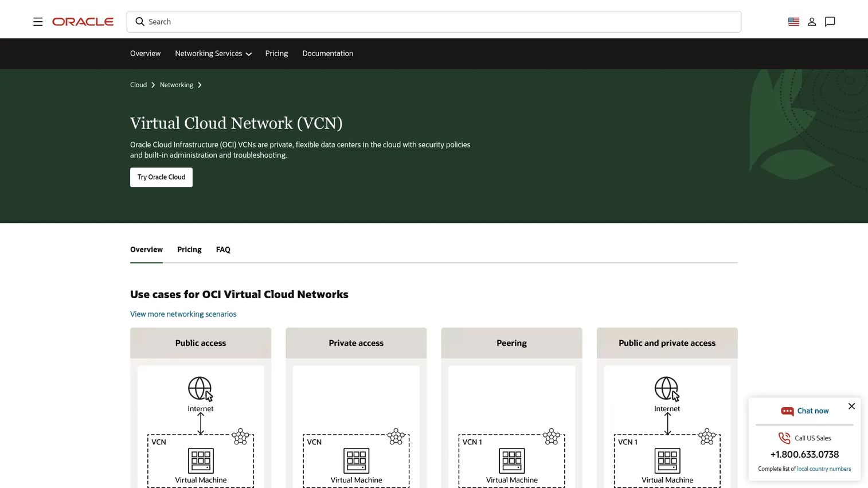Follow the Networking breadcrumb link
This screenshot has height=488, width=868.
[177, 85]
